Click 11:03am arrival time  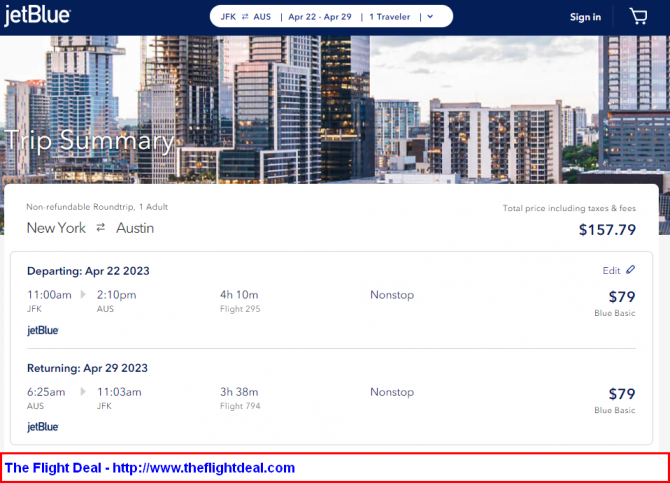pyautogui.click(x=119, y=392)
